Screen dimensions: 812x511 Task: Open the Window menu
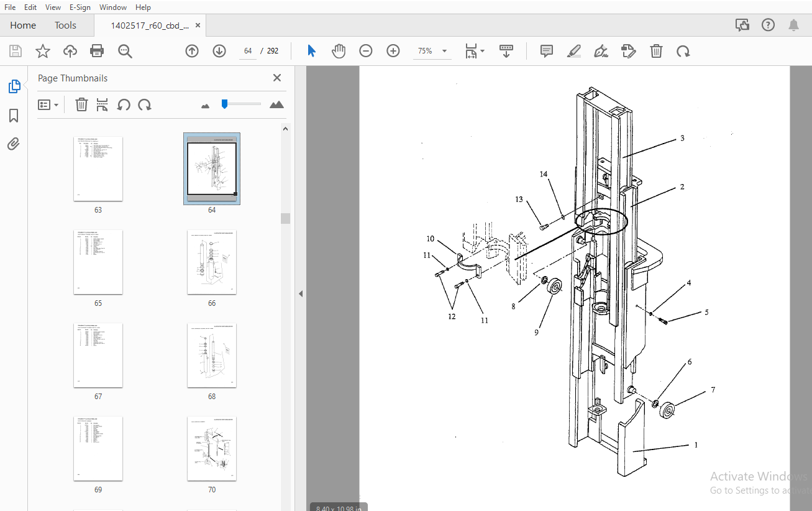tap(113, 7)
